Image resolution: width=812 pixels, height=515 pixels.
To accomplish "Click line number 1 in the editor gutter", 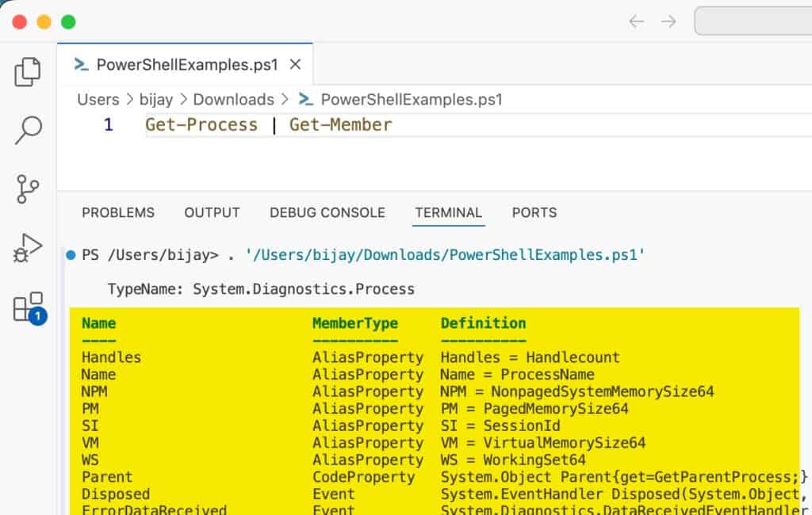I will [x=109, y=124].
